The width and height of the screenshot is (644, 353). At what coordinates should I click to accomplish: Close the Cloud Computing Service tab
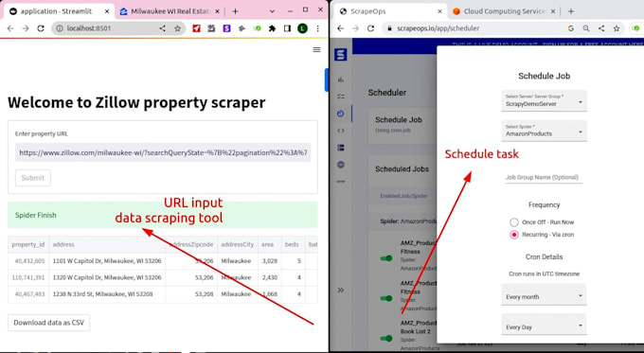(553, 11)
